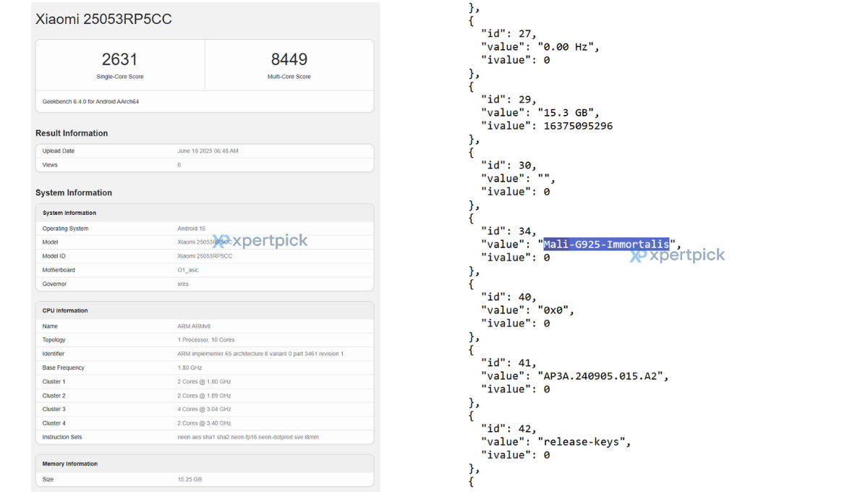Select the ARM ARMv8 CPU name
The height and width of the screenshot is (492, 868).
coord(193,326)
